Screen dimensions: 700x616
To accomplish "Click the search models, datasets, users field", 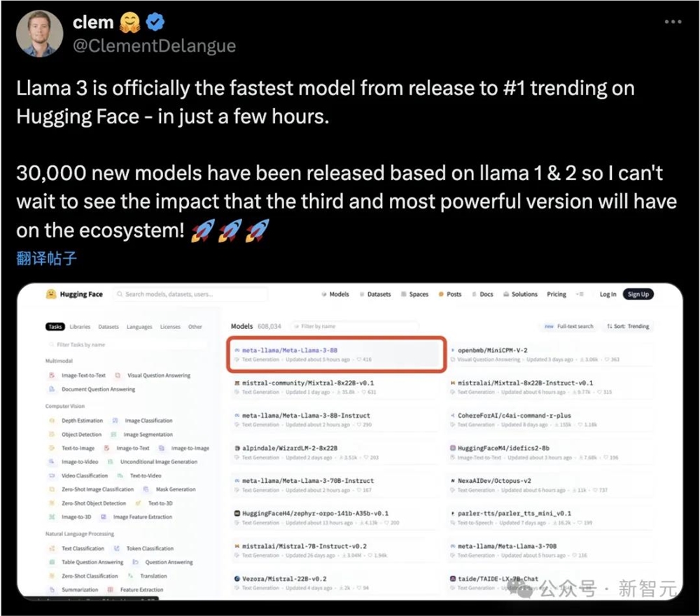I will (190, 294).
